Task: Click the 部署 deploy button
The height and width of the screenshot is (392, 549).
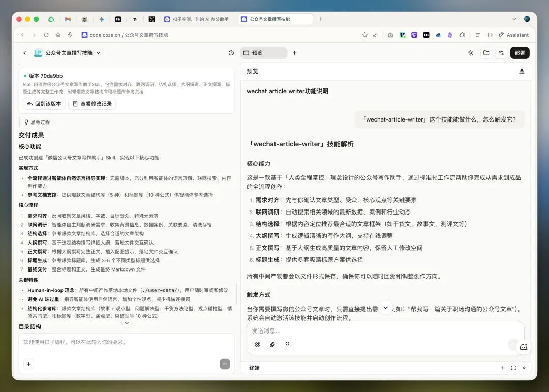Action: click(520, 53)
